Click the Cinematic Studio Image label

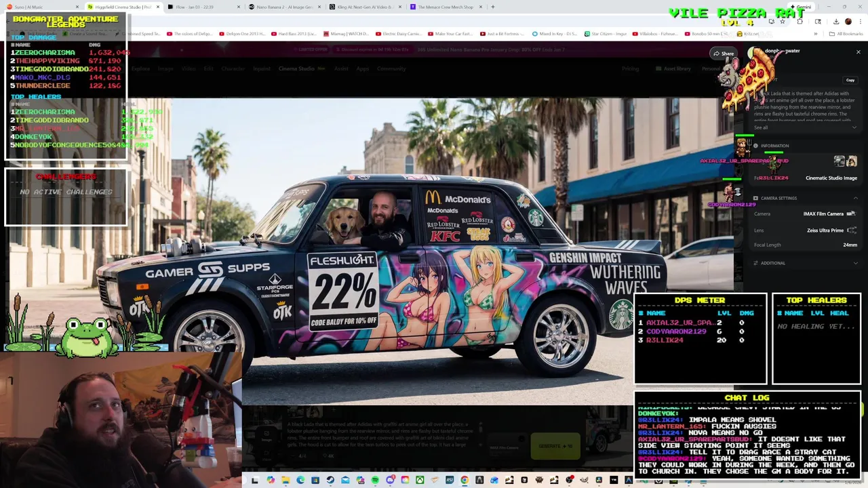[x=831, y=178]
